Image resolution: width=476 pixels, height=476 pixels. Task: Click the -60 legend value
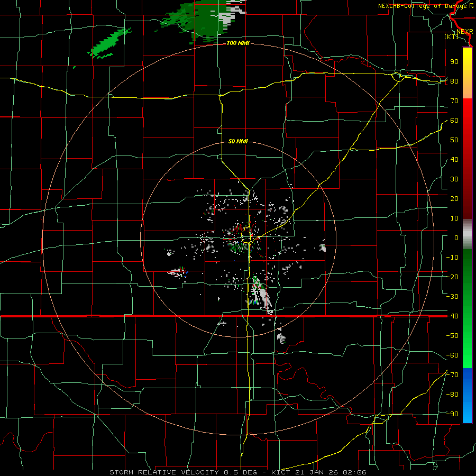click(452, 355)
